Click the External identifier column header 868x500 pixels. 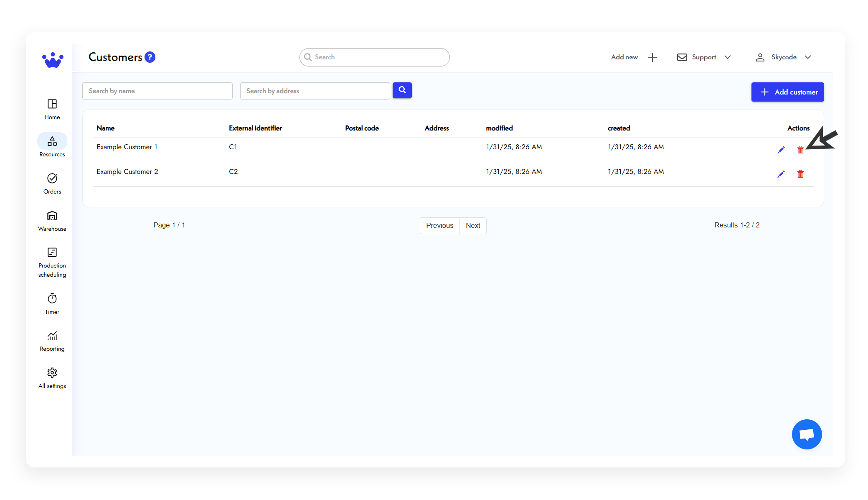coord(255,128)
